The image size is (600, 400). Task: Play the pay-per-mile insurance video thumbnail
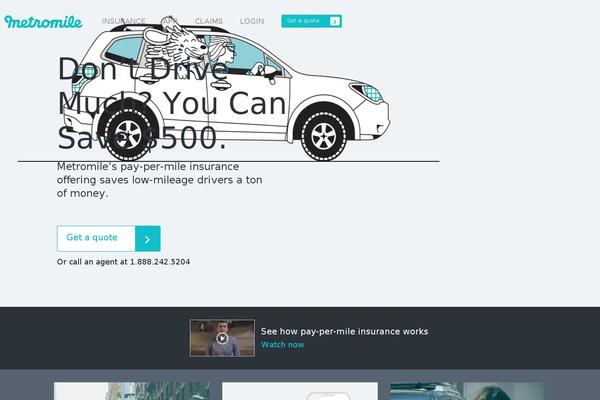(222, 338)
